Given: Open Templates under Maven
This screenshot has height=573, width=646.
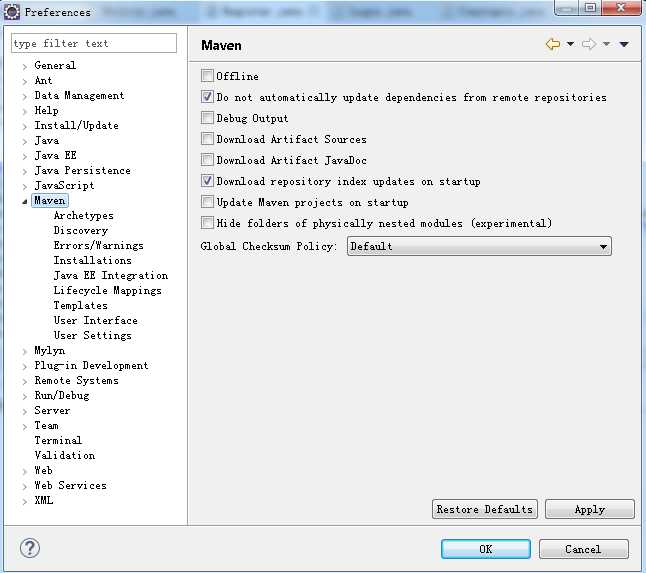Looking at the screenshot, I should point(81,305).
